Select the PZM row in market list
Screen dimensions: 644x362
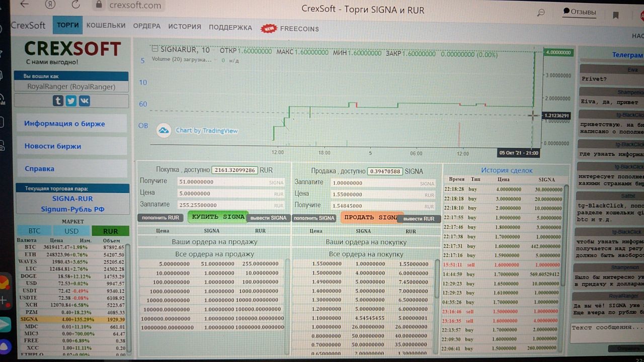70,312
